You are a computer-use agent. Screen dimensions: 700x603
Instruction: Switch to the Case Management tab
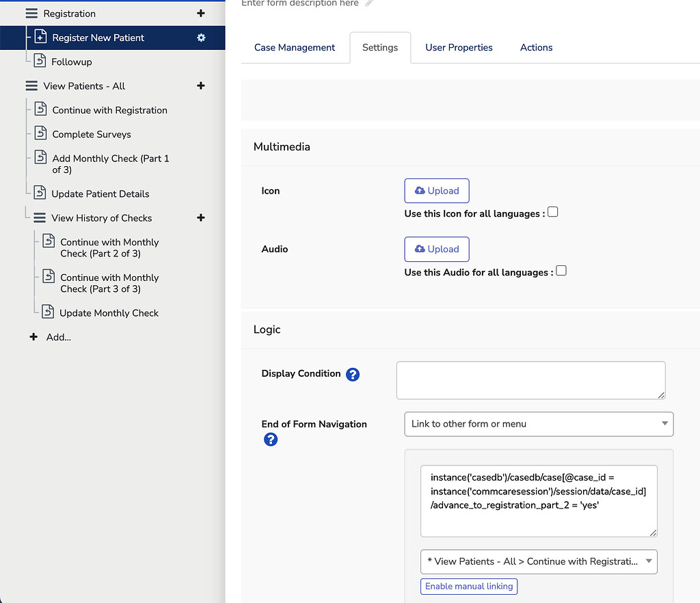click(x=295, y=47)
